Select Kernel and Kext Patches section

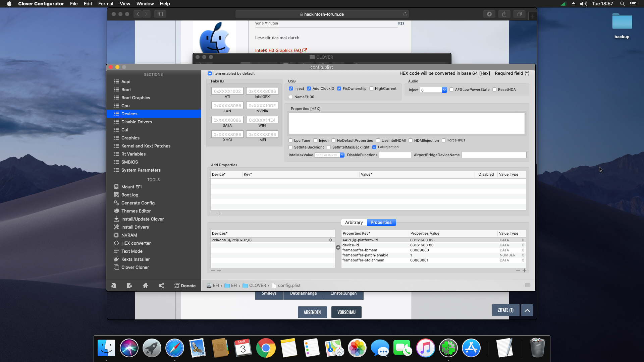154,146
